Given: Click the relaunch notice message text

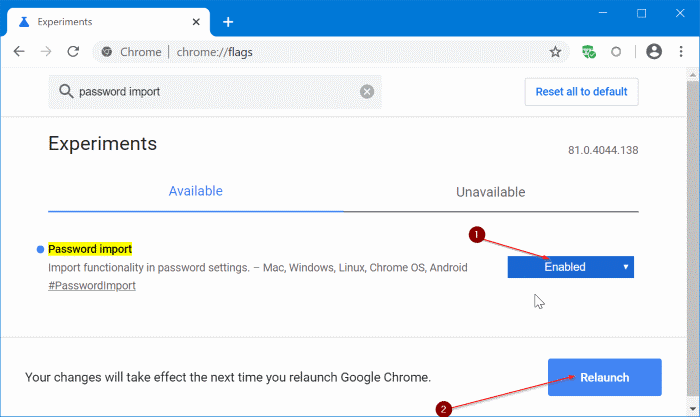Looking at the screenshot, I should [228, 377].
